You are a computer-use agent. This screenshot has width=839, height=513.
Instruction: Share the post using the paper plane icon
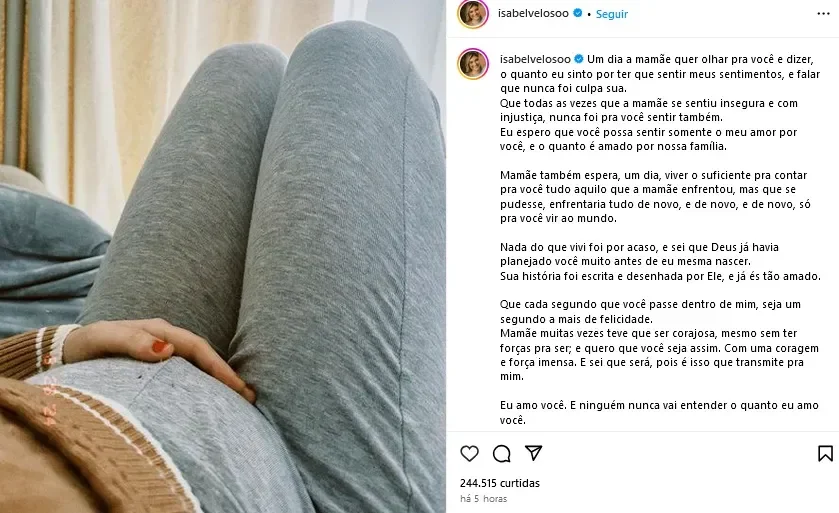(533, 453)
